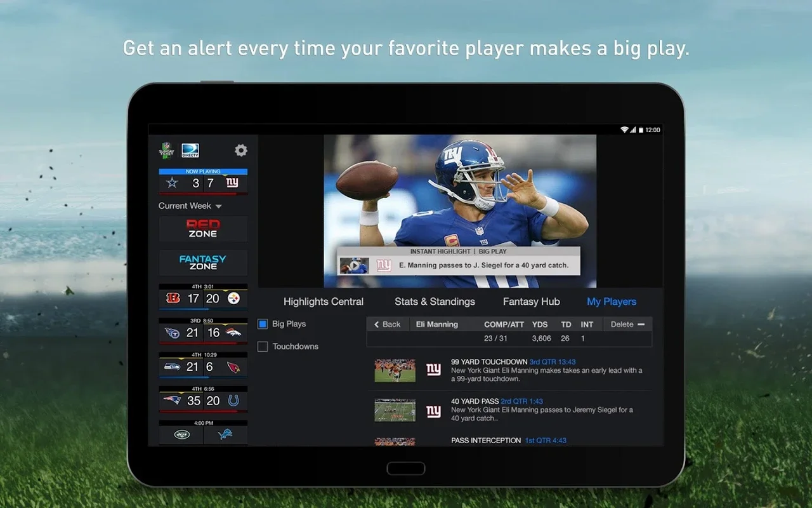The height and width of the screenshot is (508, 812).
Task: Tap the battery status icon
Action: coord(641,130)
